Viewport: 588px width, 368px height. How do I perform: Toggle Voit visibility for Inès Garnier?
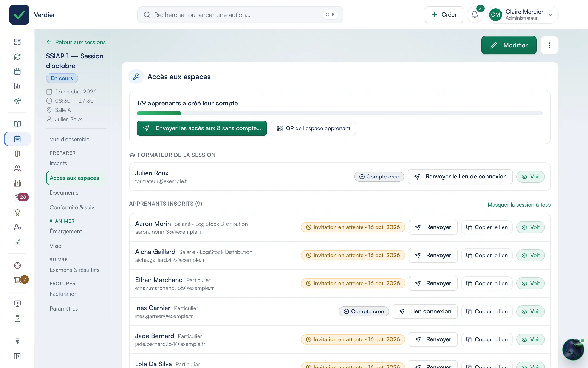coord(530,311)
